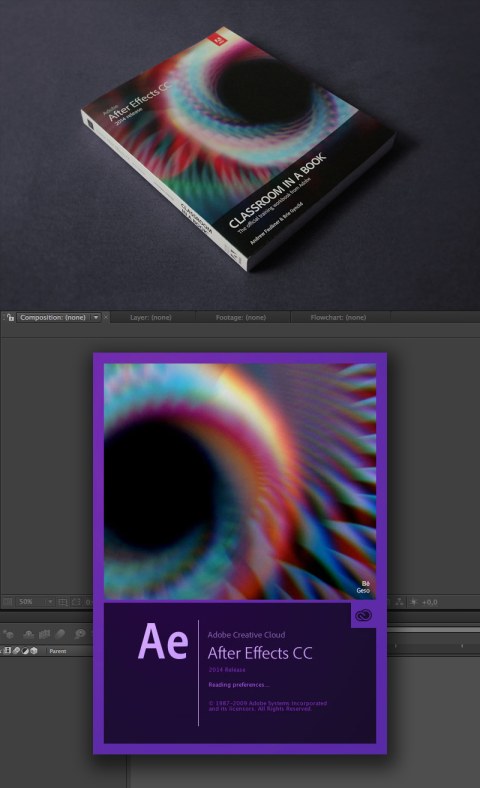Open the 50% magnification dropdown
The image size is (480, 788).
click(x=35, y=602)
